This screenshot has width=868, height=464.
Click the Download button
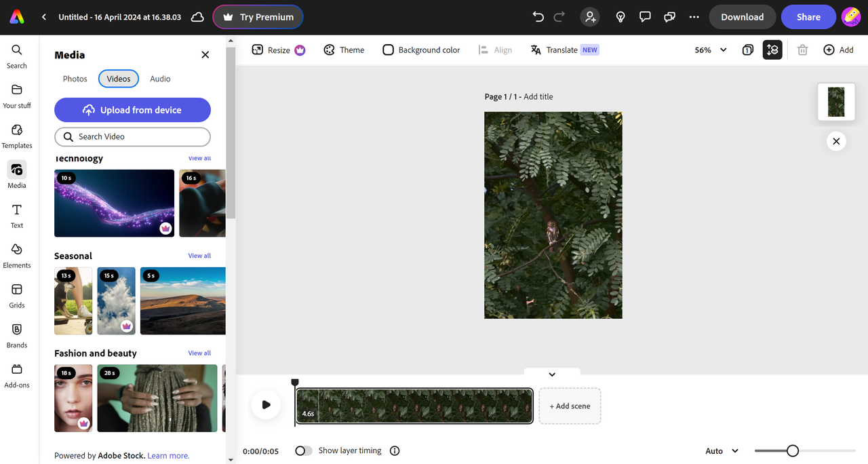[x=742, y=17]
